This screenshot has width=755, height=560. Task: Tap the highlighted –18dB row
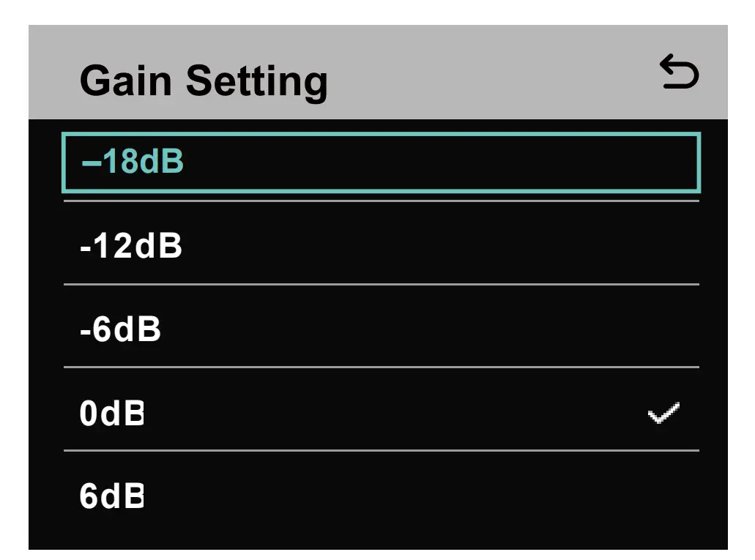(x=381, y=163)
